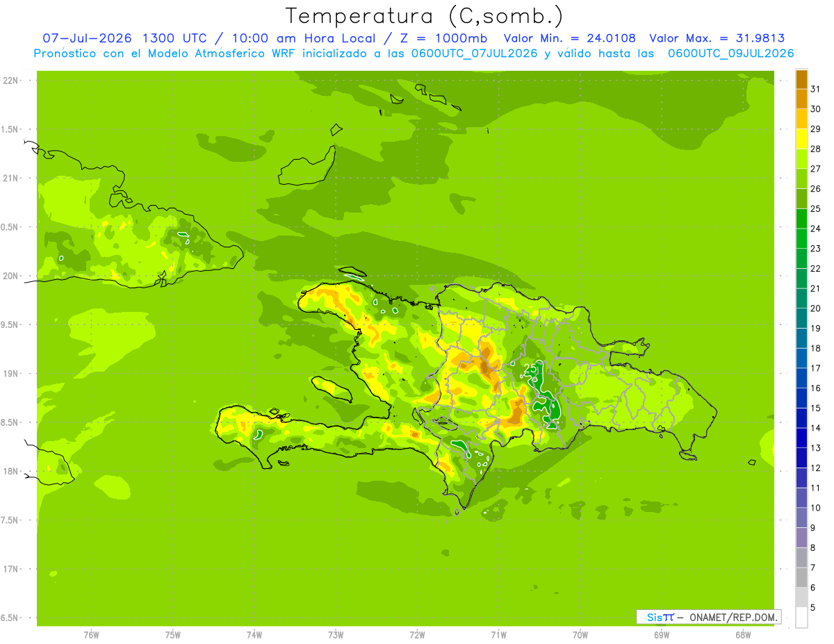The width and height of the screenshot is (834, 644).
Task: Select the blue color bar segment between 14 and 15
Action: [x=801, y=418]
